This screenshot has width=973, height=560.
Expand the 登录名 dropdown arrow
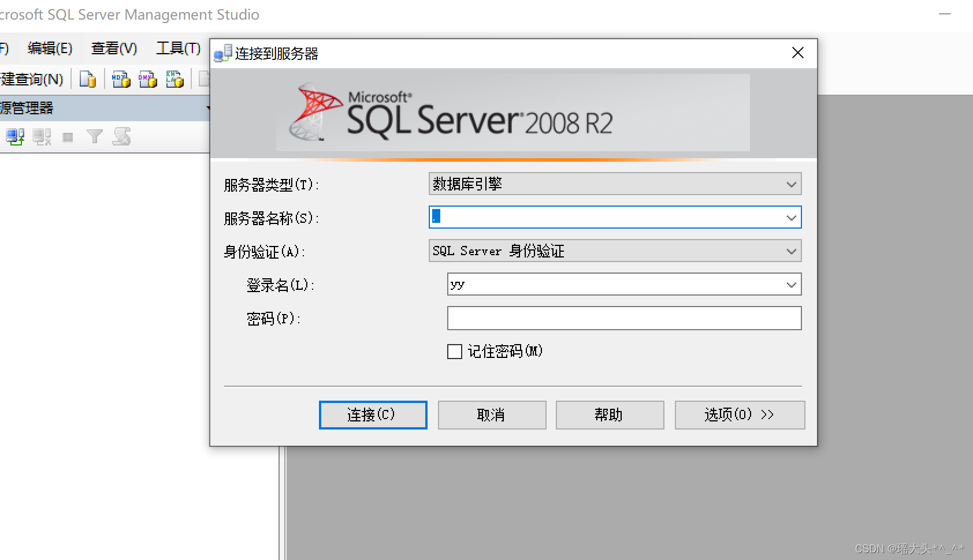point(792,285)
